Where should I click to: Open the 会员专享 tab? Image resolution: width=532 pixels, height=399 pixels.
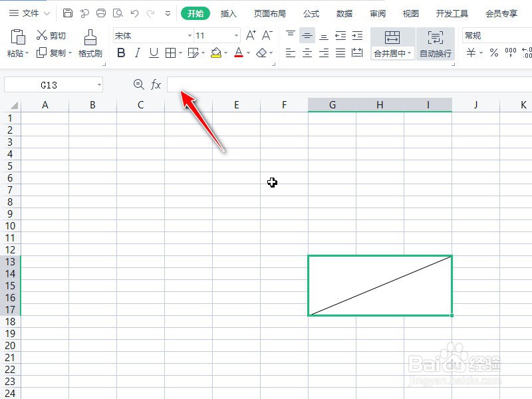point(501,13)
